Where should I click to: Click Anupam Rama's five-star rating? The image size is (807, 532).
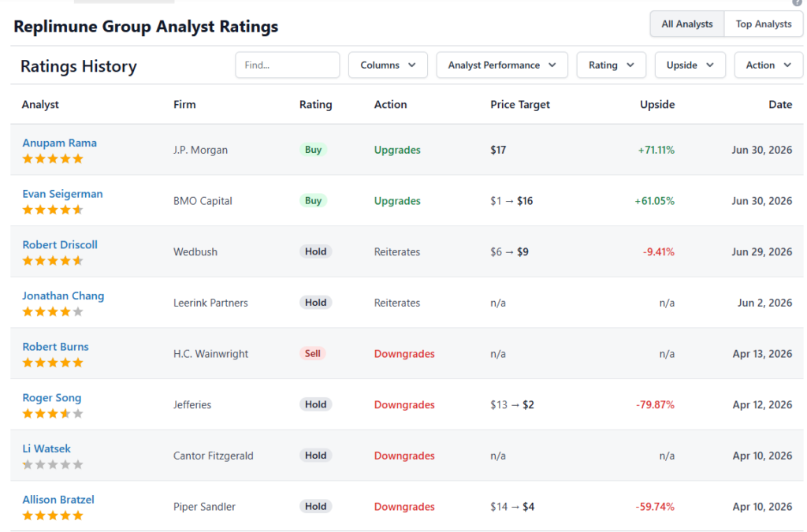pyautogui.click(x=53, y=158)
